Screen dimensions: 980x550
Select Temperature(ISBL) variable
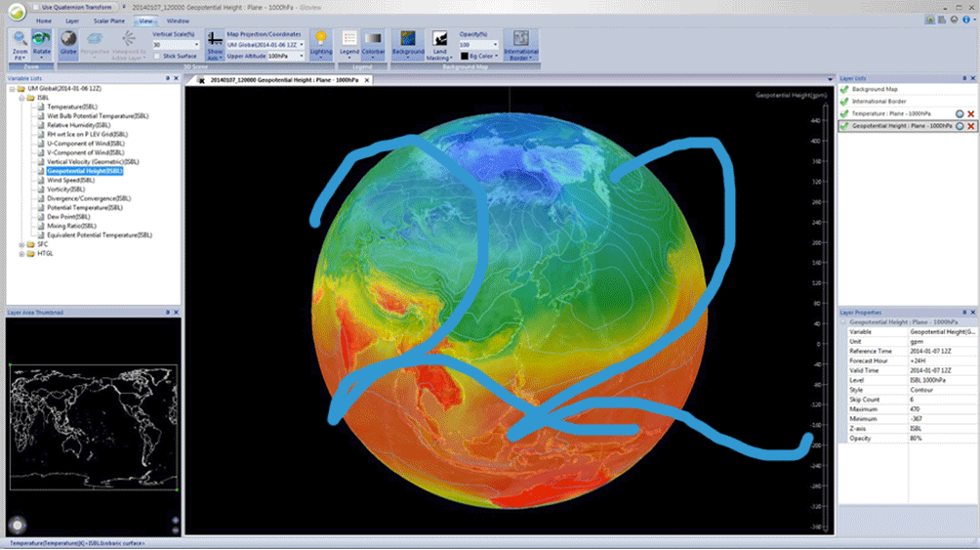(x=72, y=107)
